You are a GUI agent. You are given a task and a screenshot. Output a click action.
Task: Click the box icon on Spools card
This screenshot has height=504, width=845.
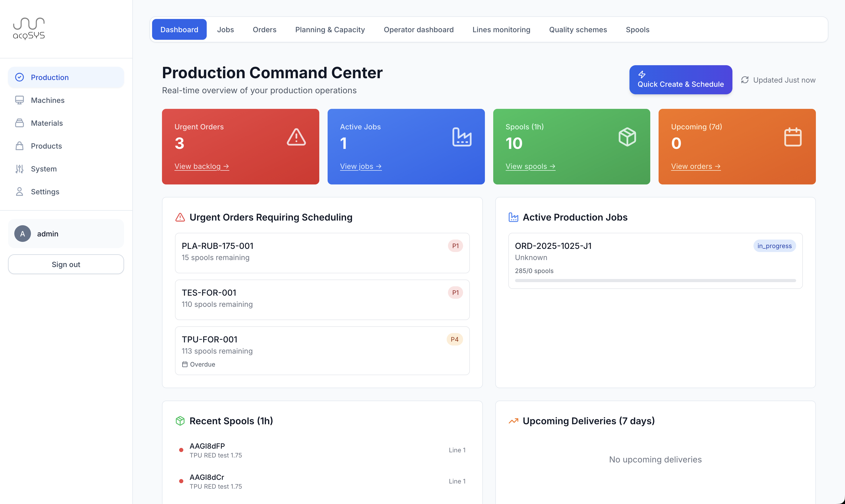(x=627, y=137)
